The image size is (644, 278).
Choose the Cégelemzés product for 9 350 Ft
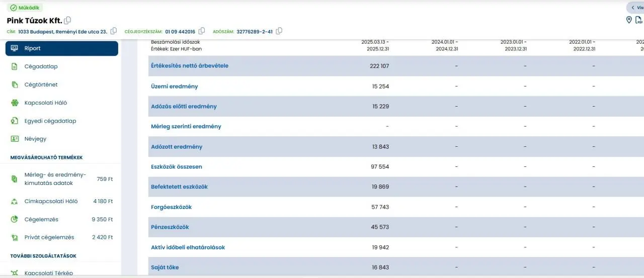pos(62,219)
